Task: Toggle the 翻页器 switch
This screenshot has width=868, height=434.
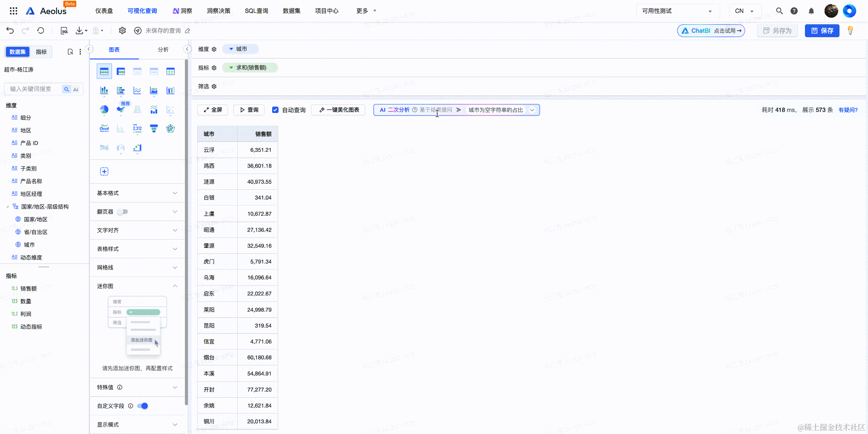Action: 123,211
